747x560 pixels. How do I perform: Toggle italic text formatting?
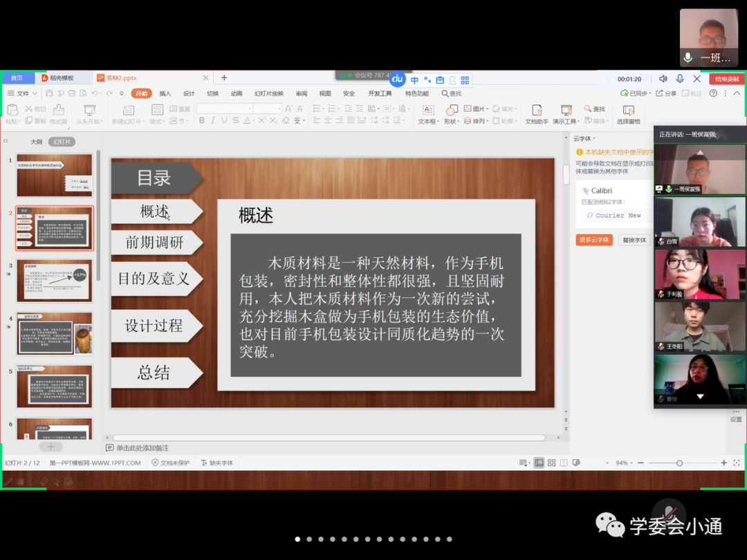click(x=213, y=120)
